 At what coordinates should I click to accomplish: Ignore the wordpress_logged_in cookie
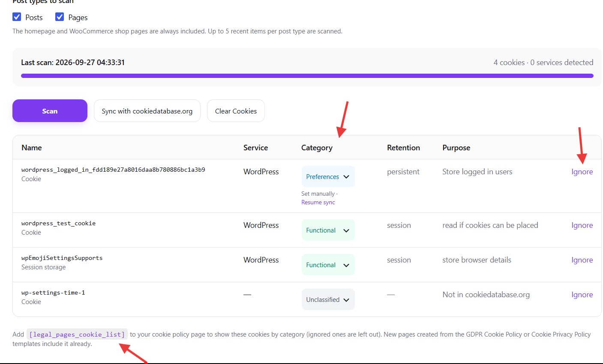pos(582,172)
